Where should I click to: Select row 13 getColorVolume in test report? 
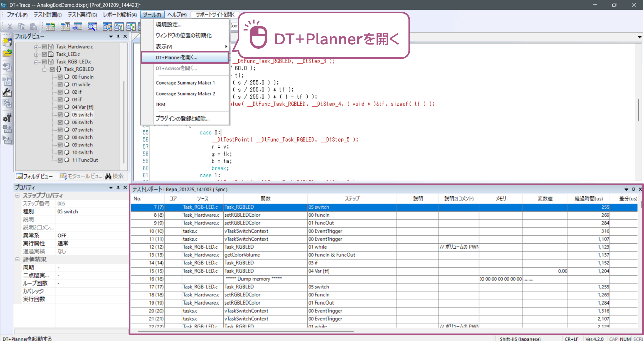click(242, 255)
